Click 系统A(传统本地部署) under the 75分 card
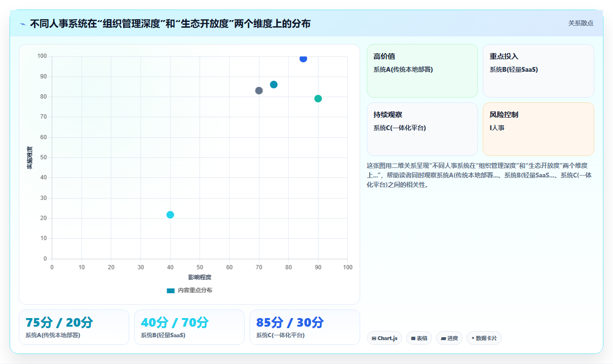Viewport: 613px width, 364px height. pyautogui.click(x=53, y=335)
